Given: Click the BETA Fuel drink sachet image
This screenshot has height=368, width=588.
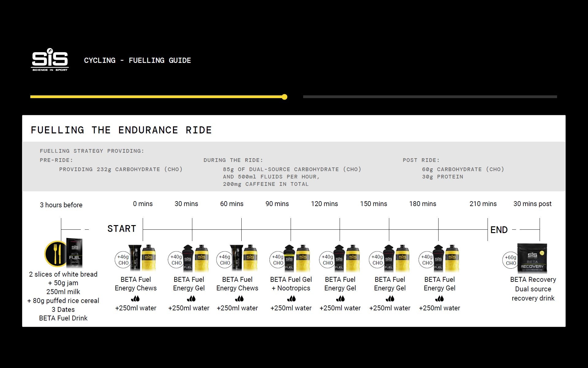Looking at the screenshot, I should point(74,253).
